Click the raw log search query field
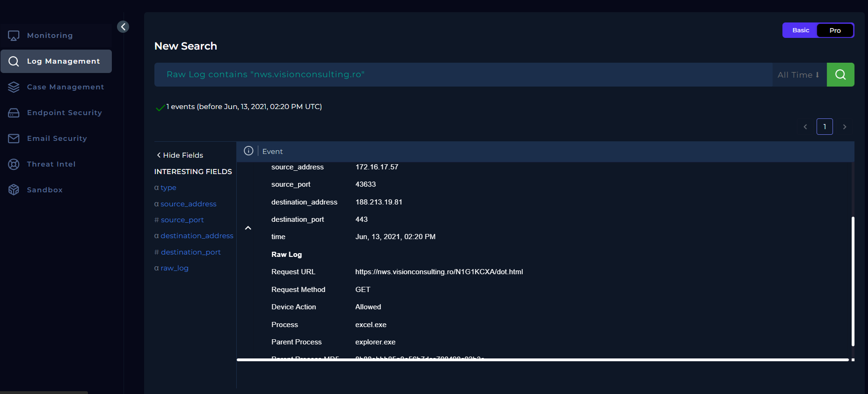The height and width of the screenshot is (394, 868). coord(462,75)
